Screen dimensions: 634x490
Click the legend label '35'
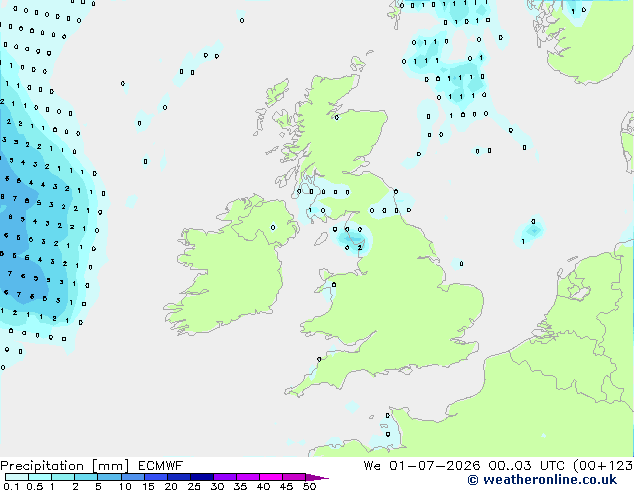tap(241, 486)
